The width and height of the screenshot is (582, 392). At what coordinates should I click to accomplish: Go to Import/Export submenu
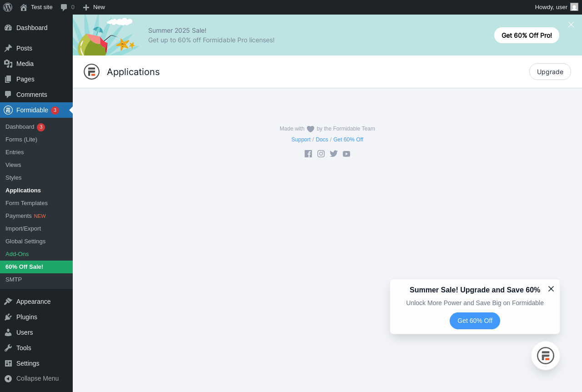coord(36,229)
